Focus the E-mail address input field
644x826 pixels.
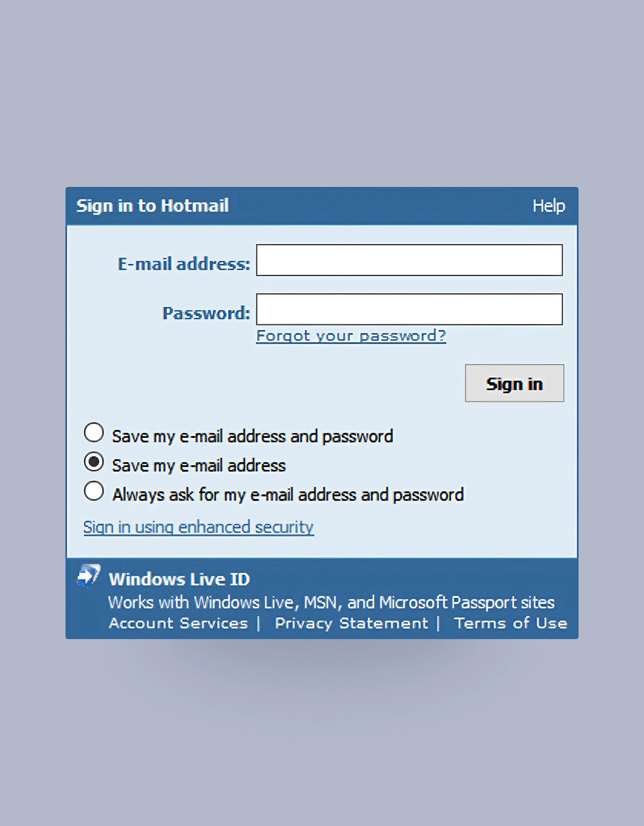[409, 260]
